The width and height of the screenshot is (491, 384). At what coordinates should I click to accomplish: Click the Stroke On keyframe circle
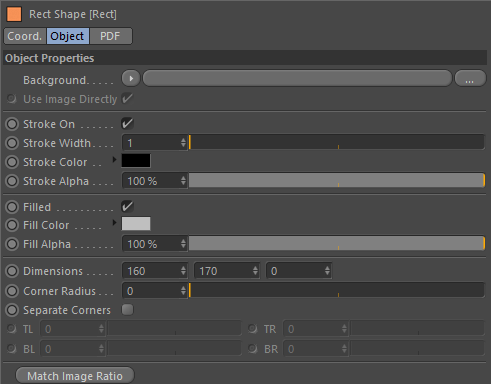pos(12,124)
